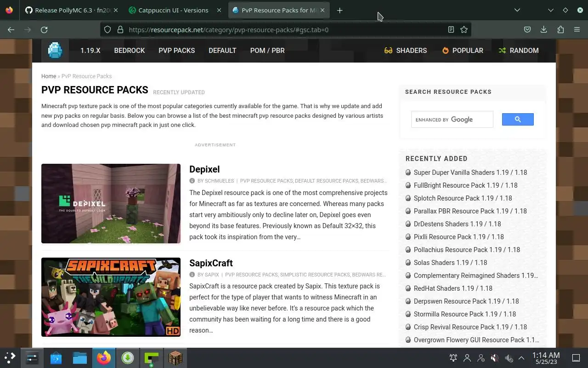Image resolution: width=588 pixels, height=368 pixels.
Task: Open the Firefox downloads panel
Action: coord(544,29)
